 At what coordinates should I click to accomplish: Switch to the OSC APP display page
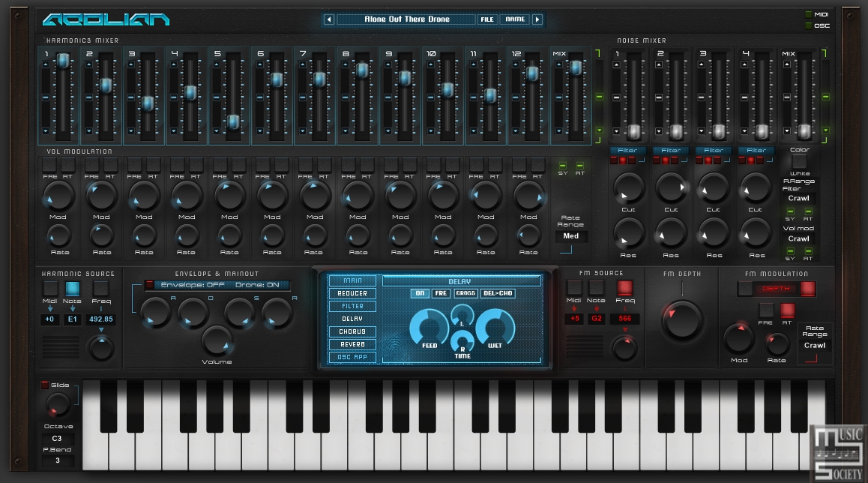[352, 357]
